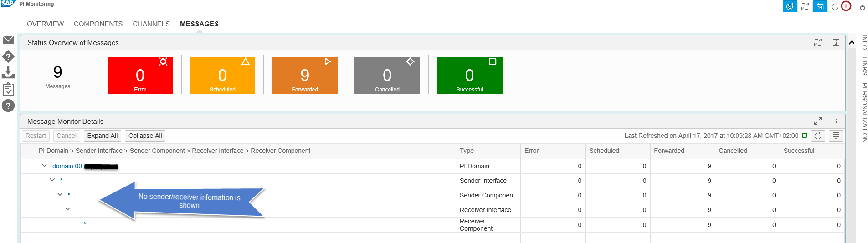Select the gray Cancelled status tile
Image resolution: width=868 pixels, height=243 pixels.
(x=387, y=76)
